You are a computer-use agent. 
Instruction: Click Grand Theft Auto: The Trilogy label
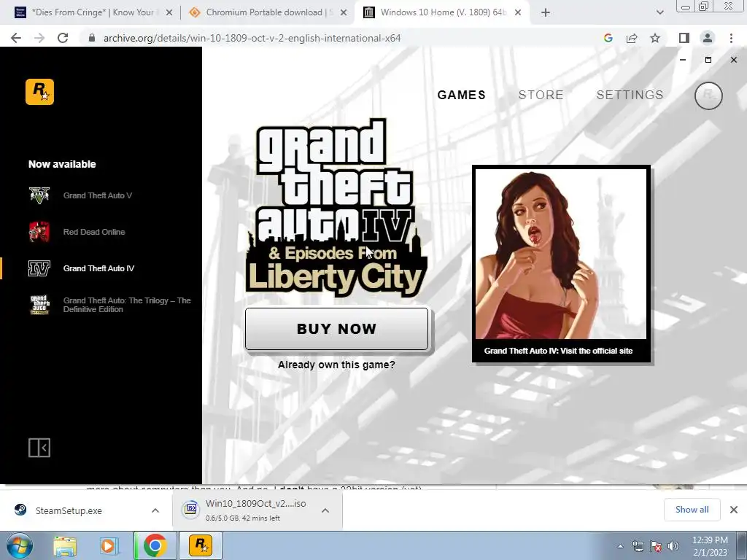pyautogui.click(x=127, y=305)
